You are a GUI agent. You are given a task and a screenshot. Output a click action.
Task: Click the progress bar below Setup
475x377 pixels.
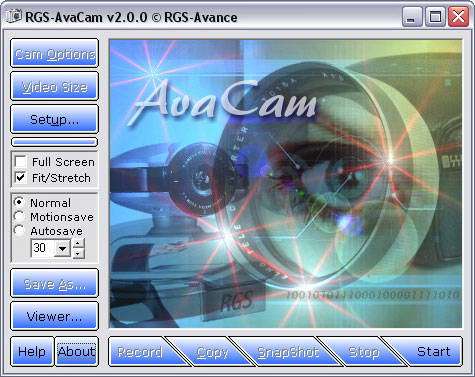pyautogui.click(x=55, y=142)
